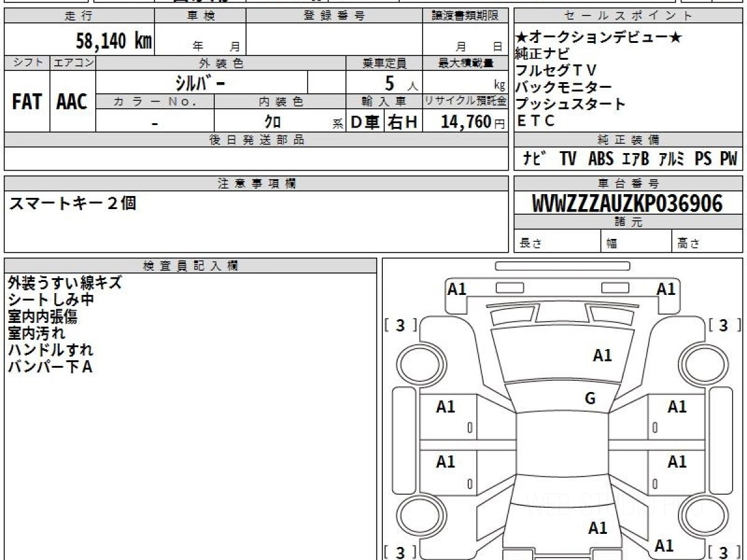Click the ★オークションデビュー★ sales point line
Image resolution: width=747 pixels, height=560 pixels.
(x=599, y=37)
